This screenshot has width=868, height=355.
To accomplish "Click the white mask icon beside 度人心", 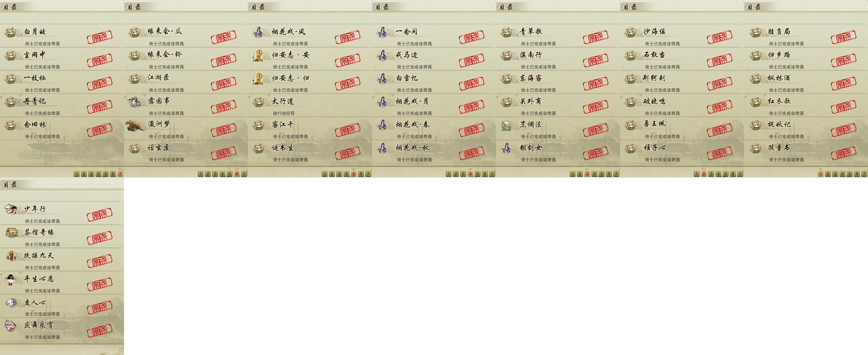I will point(11,303).
